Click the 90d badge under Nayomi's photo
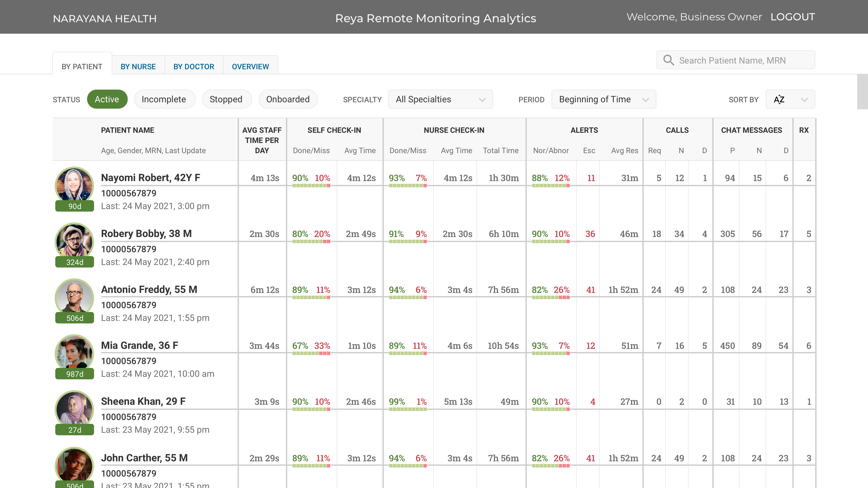868x488 pixels. tap(75, 206)
